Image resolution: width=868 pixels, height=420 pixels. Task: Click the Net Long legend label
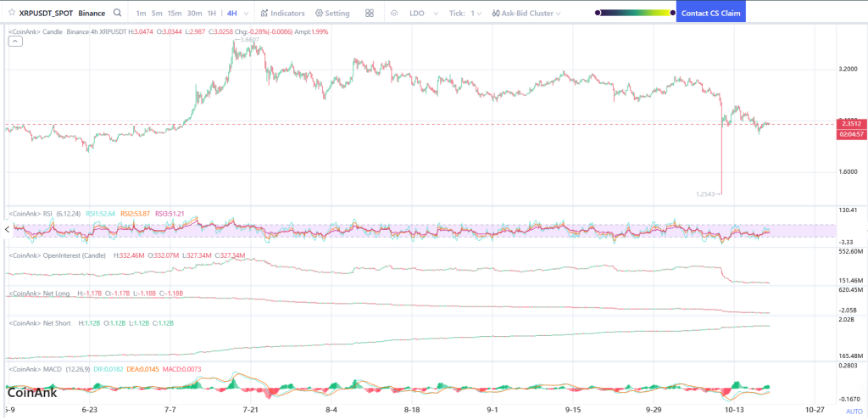(x=39, y=293)
